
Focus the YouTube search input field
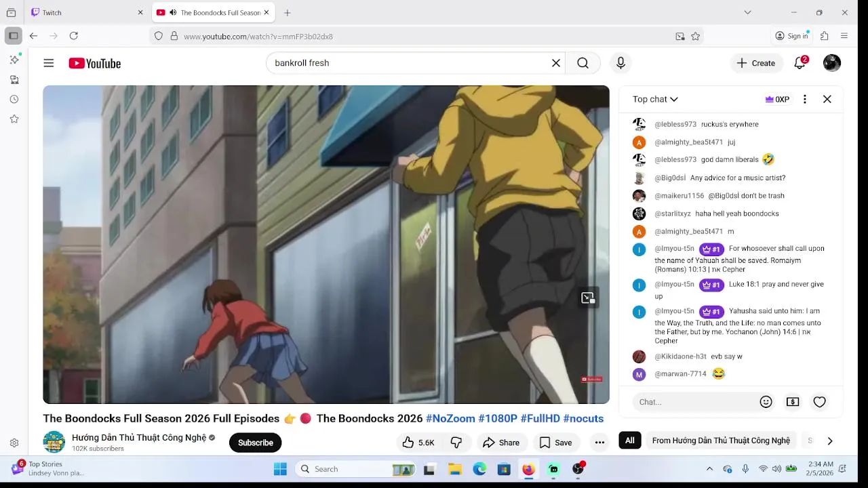tap(410, 63)
